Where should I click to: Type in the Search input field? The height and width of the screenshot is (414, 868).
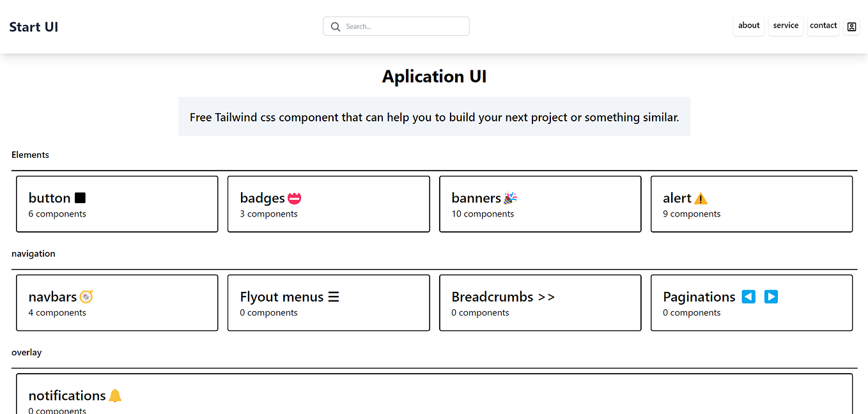(x=404, y=27)
